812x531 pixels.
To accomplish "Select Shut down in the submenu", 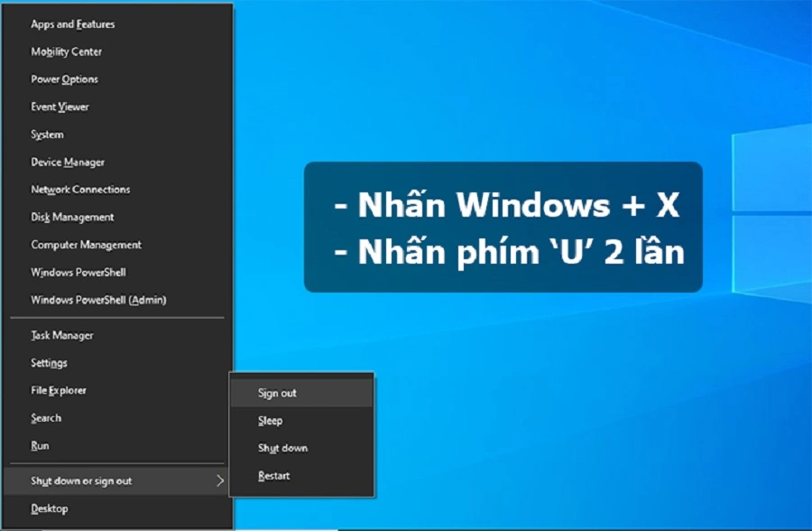I will [x=302, y=448].
